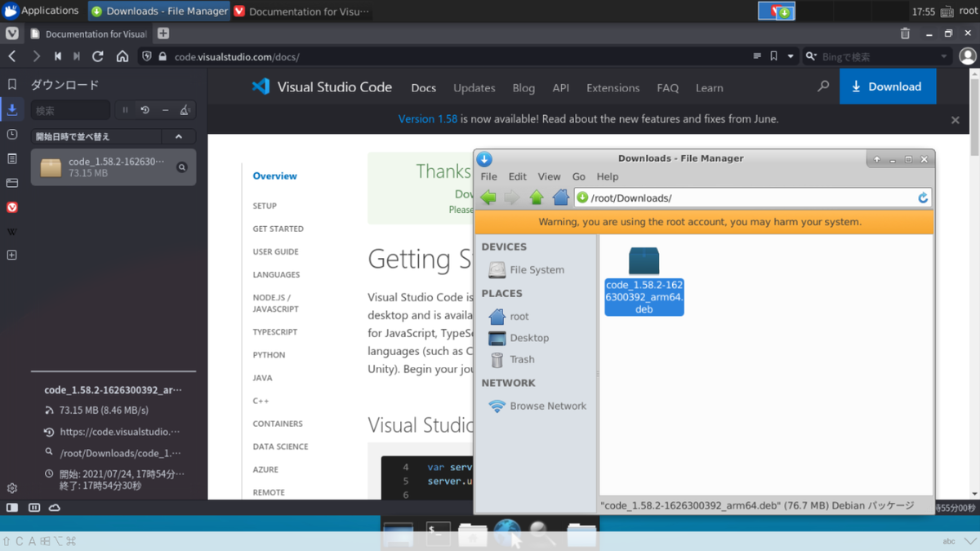Show downloaded file location magnifier icon
The width and height of the screenshot is (980, 551).
point(182,167)
